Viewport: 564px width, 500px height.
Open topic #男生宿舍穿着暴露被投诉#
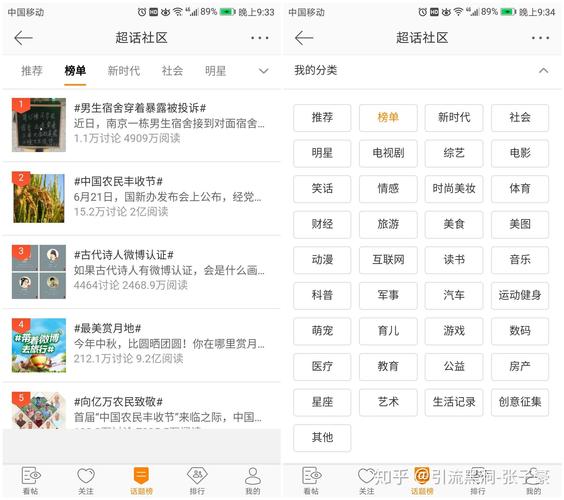pyautogui.click(x=140, y=108)
